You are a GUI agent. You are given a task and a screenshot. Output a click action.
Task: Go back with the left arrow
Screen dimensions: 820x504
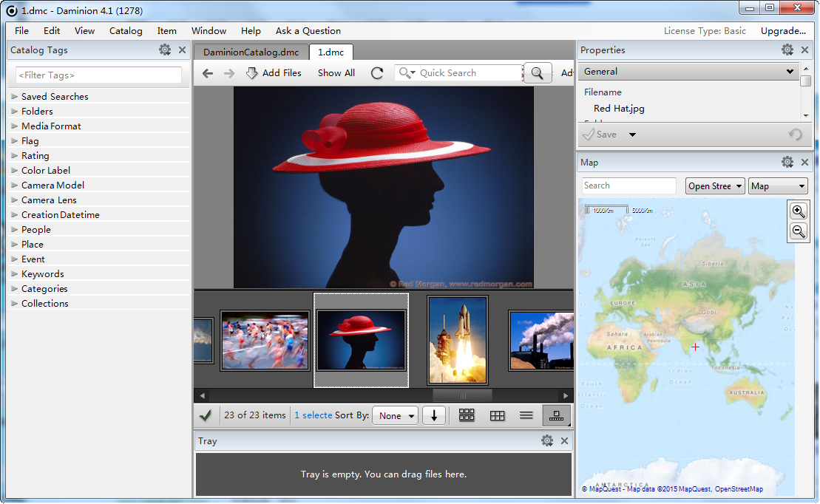click(x=208, y=73)
